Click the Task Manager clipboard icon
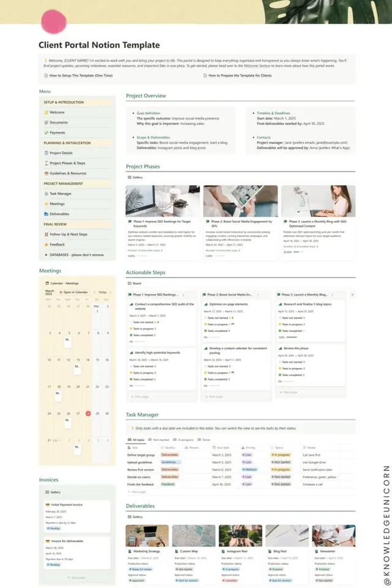This screenshot has width=392, height=588. (46, 194)
